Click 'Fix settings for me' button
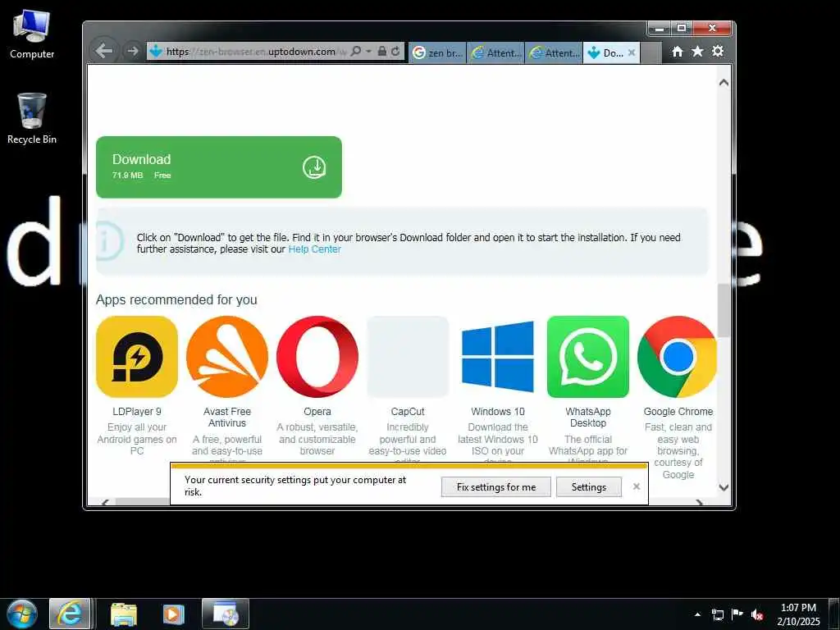Image resolution: width=840 pixels, height=630 pixels. click(496, 487)
